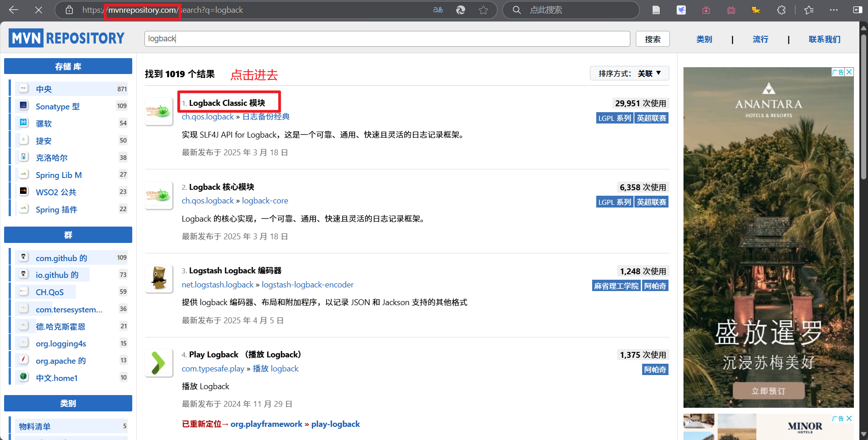The height and width of the screenshot is (440, 868).
Task: Click the MVN Repository logo
Action: coord(66,38)
